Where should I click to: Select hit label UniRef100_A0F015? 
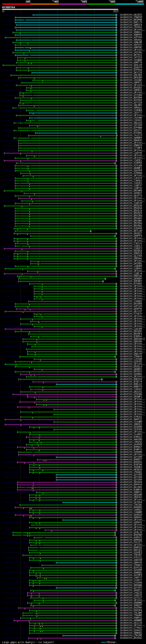(x=131, y=306)
